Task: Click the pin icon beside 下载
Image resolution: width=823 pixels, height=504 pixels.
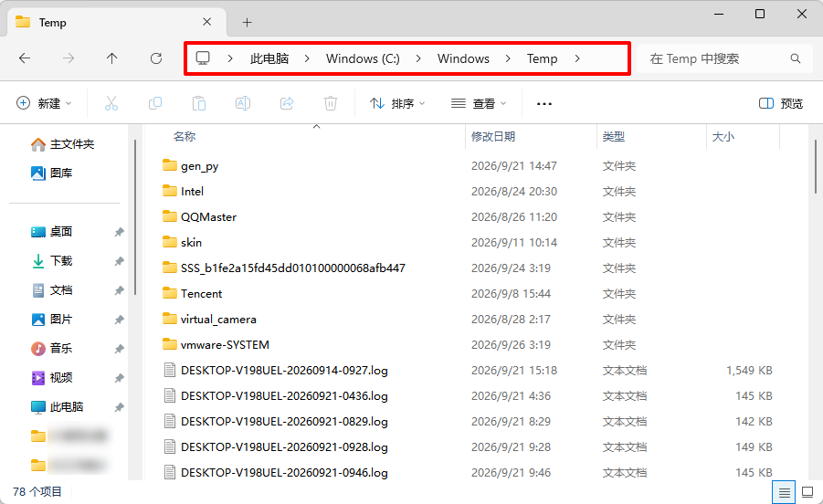Action: pyautogui.click(x=119, y=261)
